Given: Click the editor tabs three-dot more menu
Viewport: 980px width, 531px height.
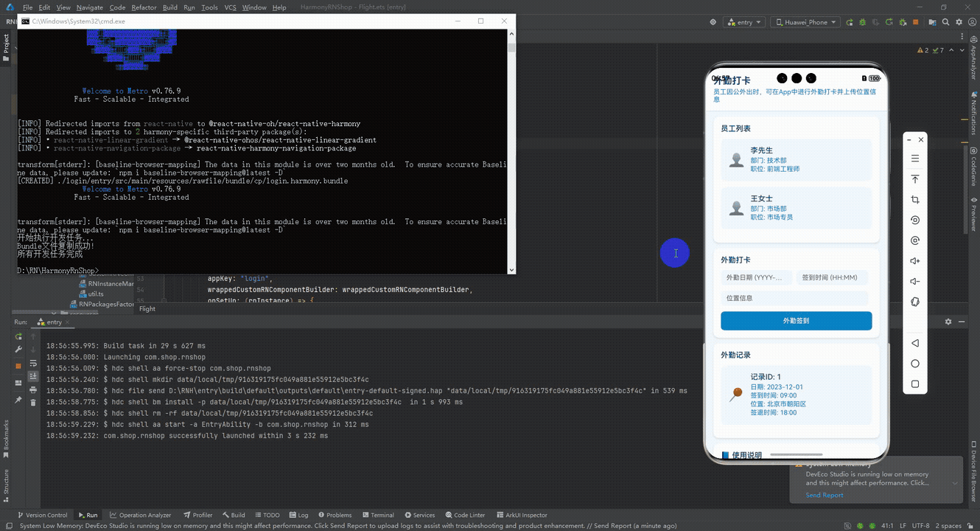Looking at the screenshot, I should point(962,36).
